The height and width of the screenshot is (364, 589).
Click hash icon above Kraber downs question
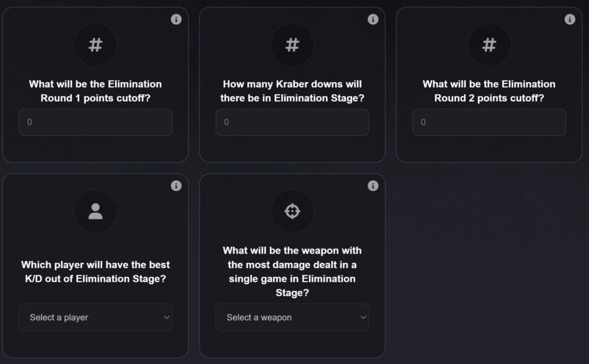click(x=292, y=45)
